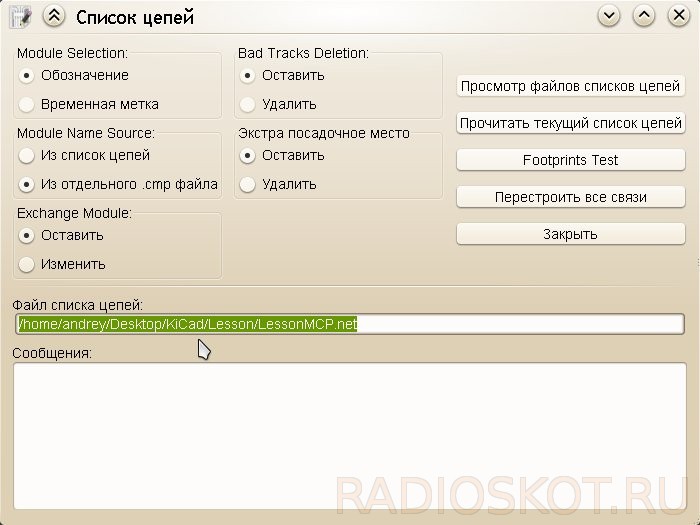Run the Footprints Test button
Image resolution: width=700 pixels, height=525 pixels.
(x=571, y=160)
